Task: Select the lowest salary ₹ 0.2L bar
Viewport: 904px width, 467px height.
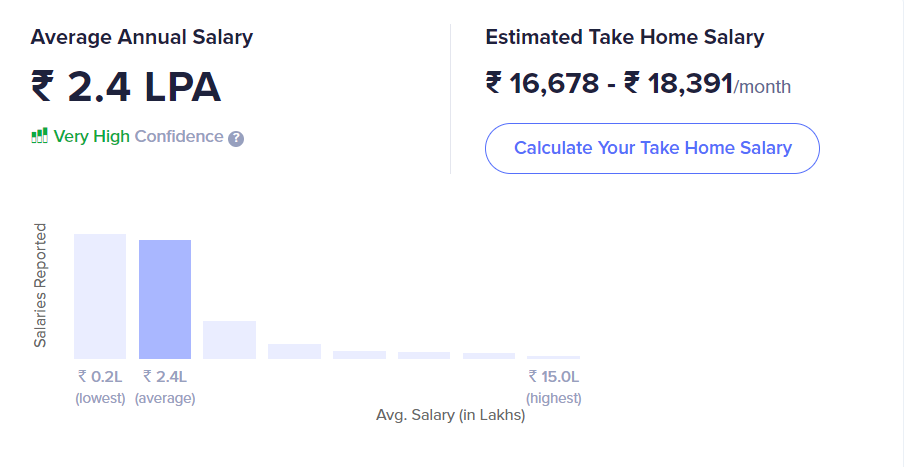Action: 100,296
